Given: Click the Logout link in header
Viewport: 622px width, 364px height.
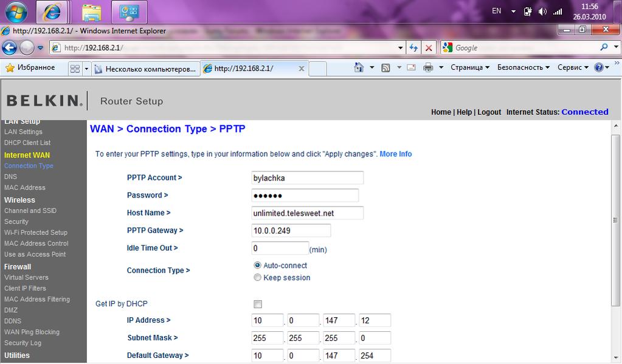Looking at the screenshot, I should (x=489, y=112).
